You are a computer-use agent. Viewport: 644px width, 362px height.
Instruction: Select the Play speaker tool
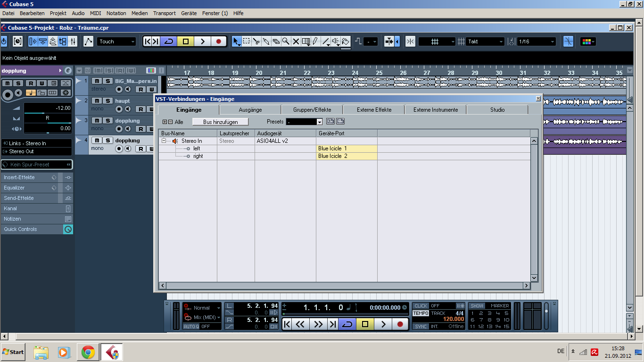coord(336,41)
